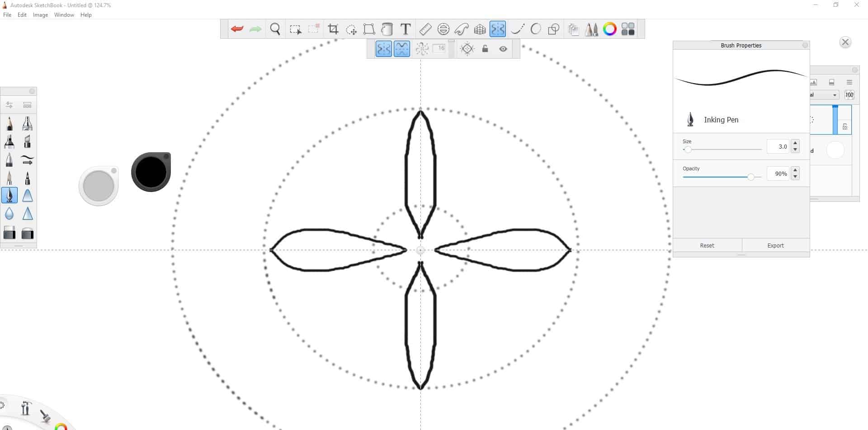
Task: Open the Perspective guide tool
Action: [479, 29]
